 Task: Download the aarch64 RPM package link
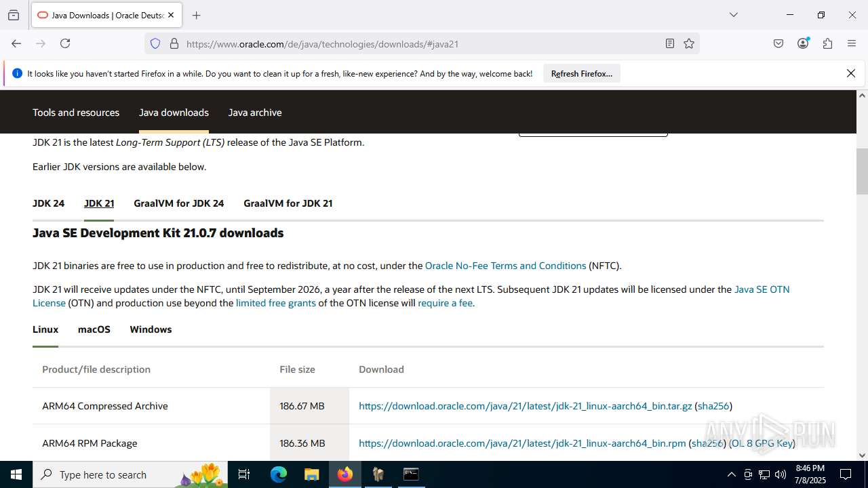522,443
